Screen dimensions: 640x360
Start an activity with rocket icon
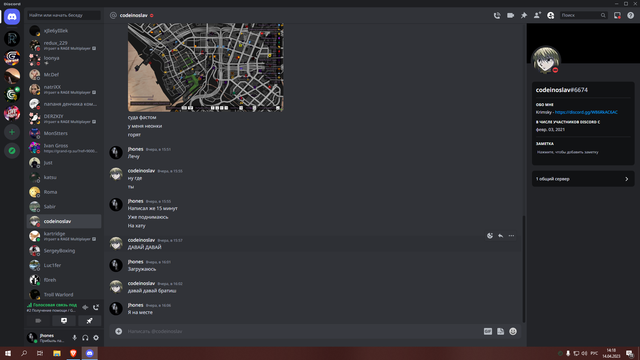tap(89, 321)
